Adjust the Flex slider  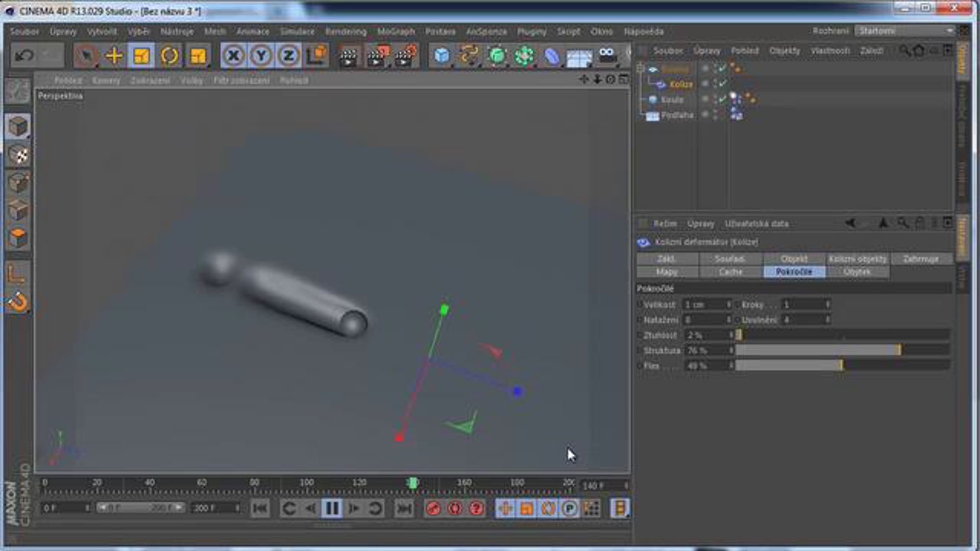tap(843, 365)
